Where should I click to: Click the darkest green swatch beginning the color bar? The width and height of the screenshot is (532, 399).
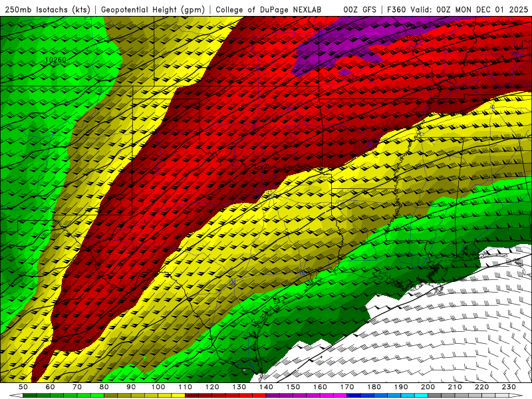point(30,396)
